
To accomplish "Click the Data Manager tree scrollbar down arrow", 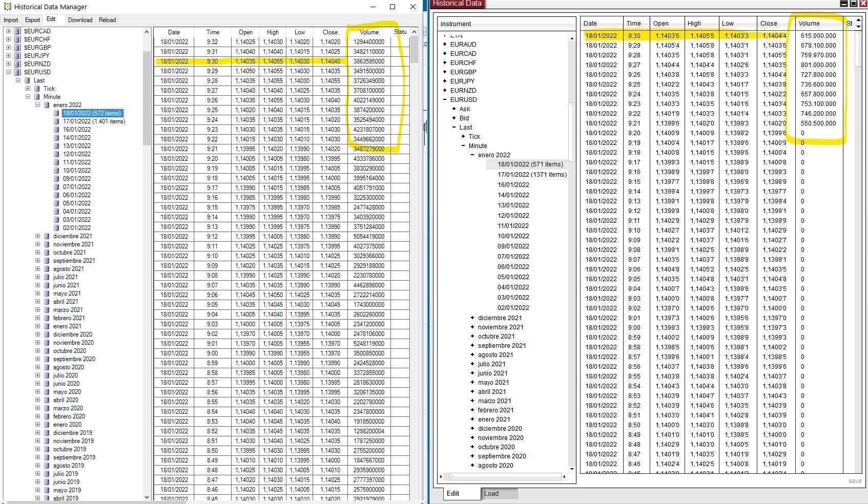I will (147, 496).
